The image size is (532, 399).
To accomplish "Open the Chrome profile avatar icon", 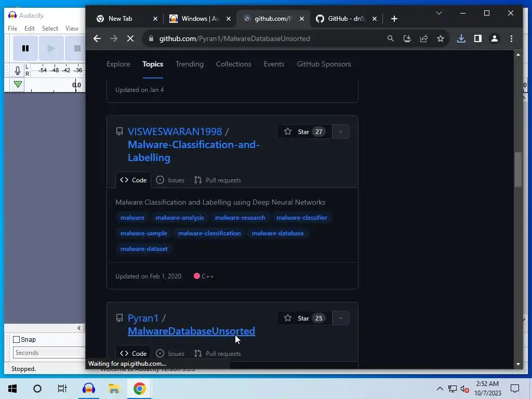I will [495, 38].
